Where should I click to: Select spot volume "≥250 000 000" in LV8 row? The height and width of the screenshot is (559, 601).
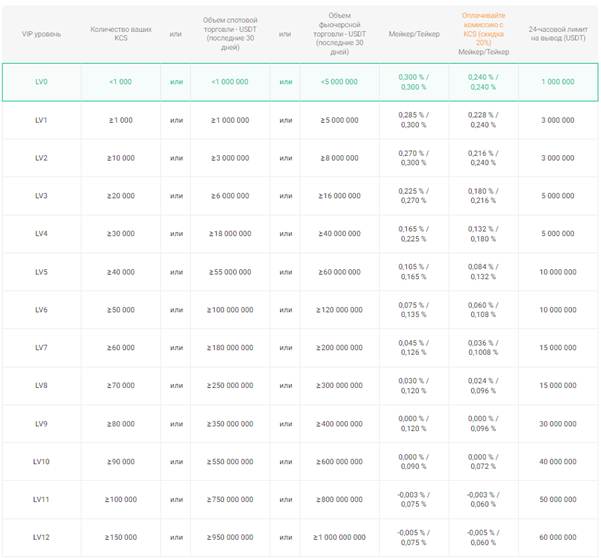pyautogui.click(x=230, y=385)
